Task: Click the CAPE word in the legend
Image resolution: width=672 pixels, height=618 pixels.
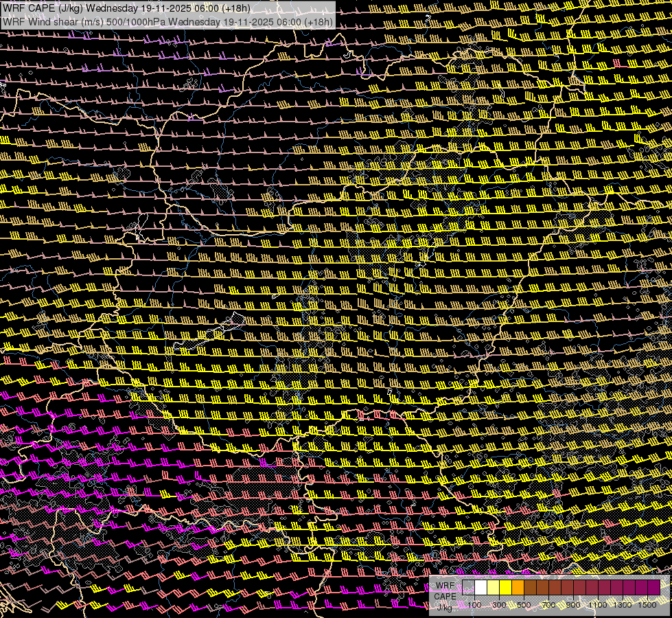Action: click(x=445, y=597)
